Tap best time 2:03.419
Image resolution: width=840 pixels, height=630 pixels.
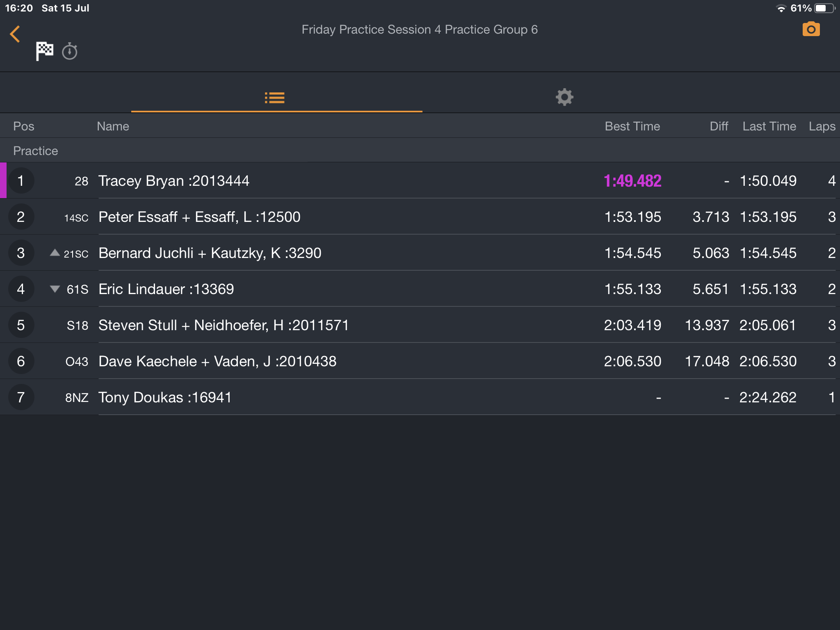click(x=632, y=325)
